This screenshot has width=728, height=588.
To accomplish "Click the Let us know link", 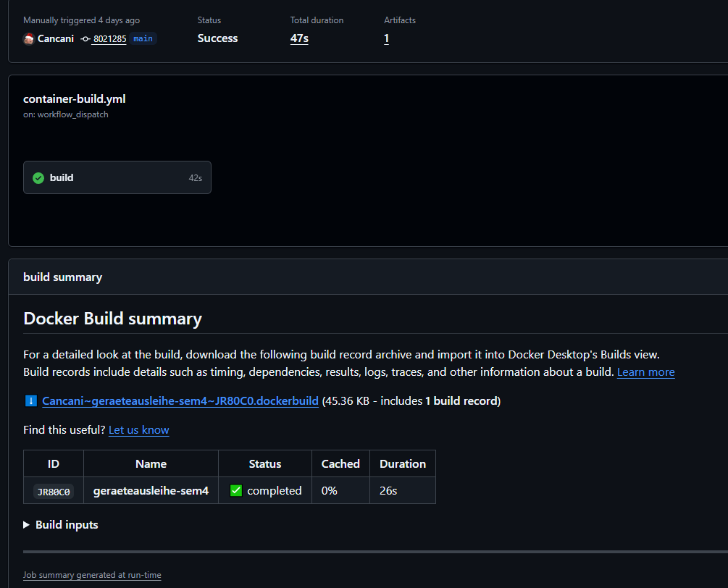I will [139, 430].
